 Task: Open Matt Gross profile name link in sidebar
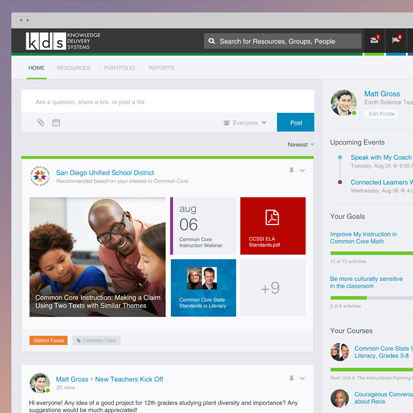click(x=382, y=94)
